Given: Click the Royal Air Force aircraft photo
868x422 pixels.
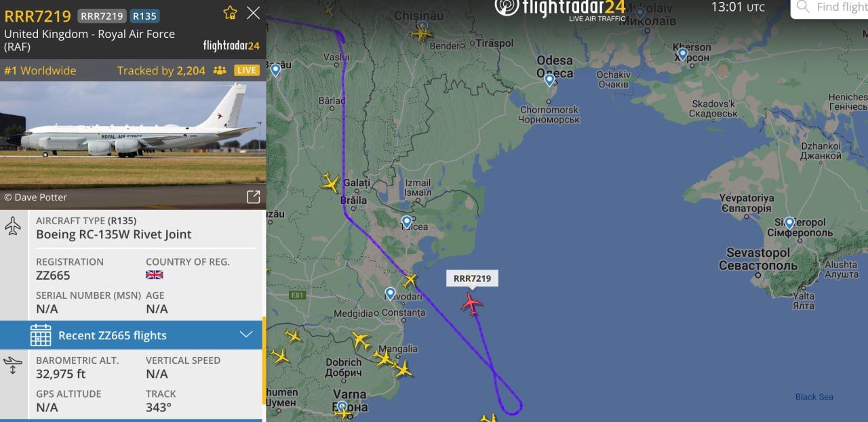Looking at the screenshot, I should coord(133,135).
